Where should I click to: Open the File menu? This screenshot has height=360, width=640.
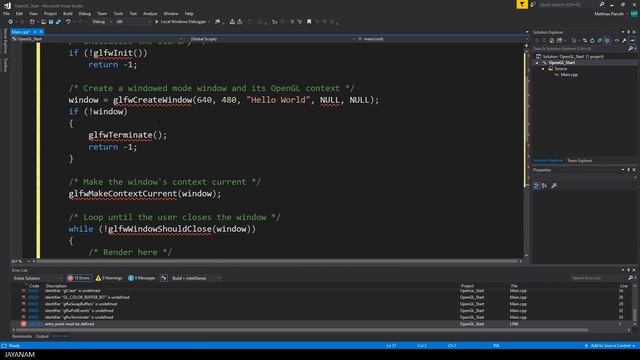point(6,13)
